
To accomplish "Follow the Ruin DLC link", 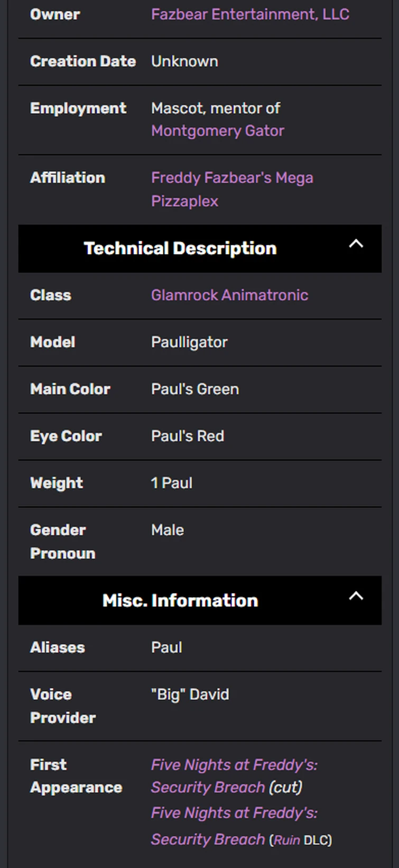I will tap(285, 840).
